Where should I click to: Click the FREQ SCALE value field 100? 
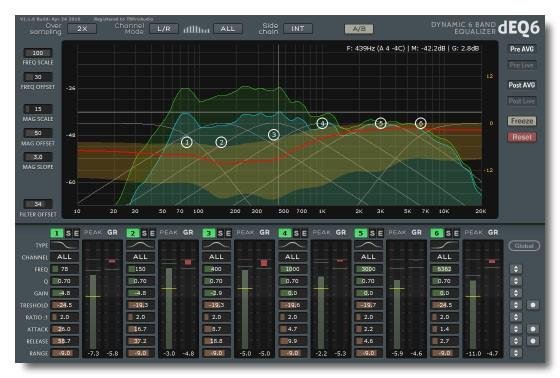click(38, 53)
